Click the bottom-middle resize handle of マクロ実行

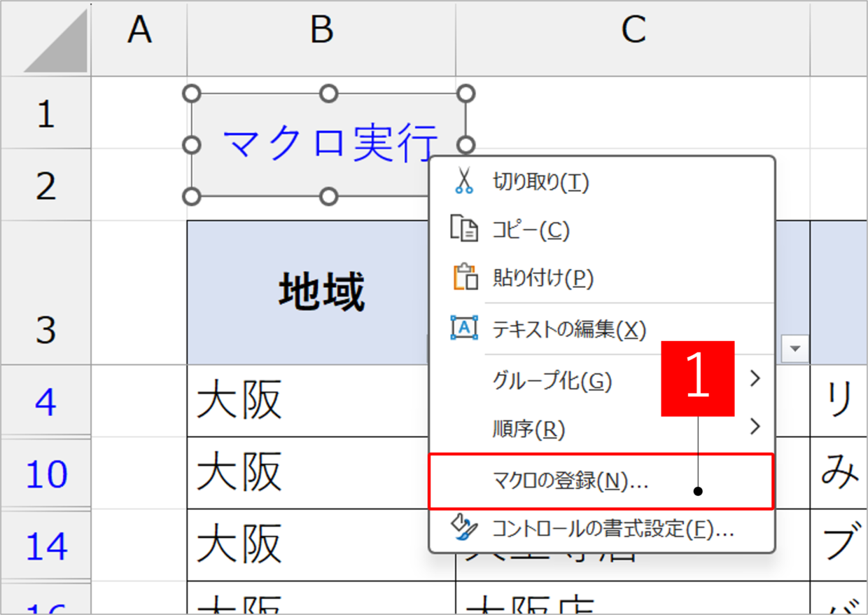[329, 195]
